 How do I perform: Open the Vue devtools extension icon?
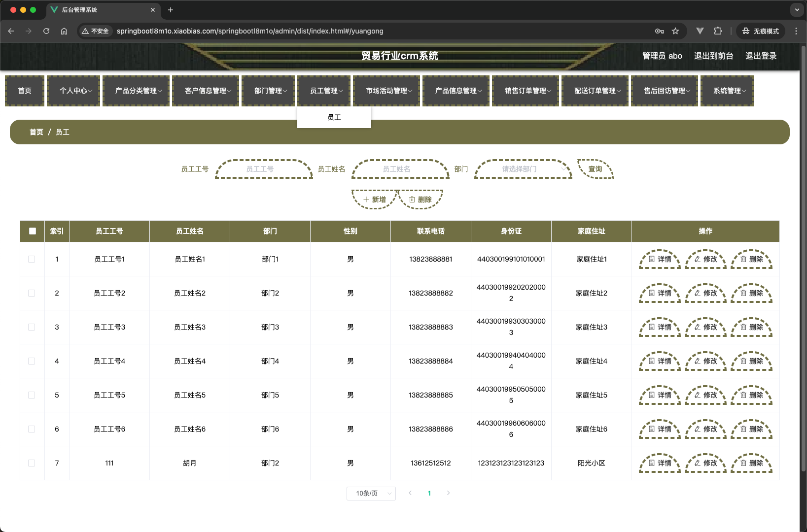[x=700, y=31]
